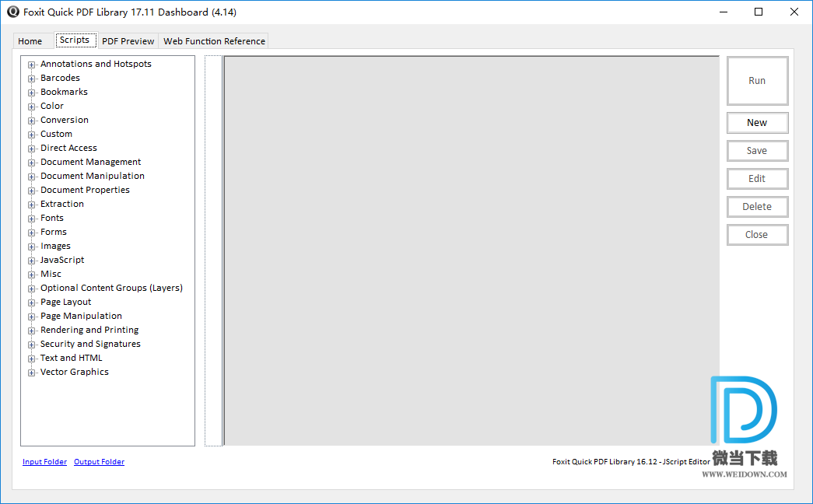Click the Run button
The image size is (813, 504).
tap(757, 81)
